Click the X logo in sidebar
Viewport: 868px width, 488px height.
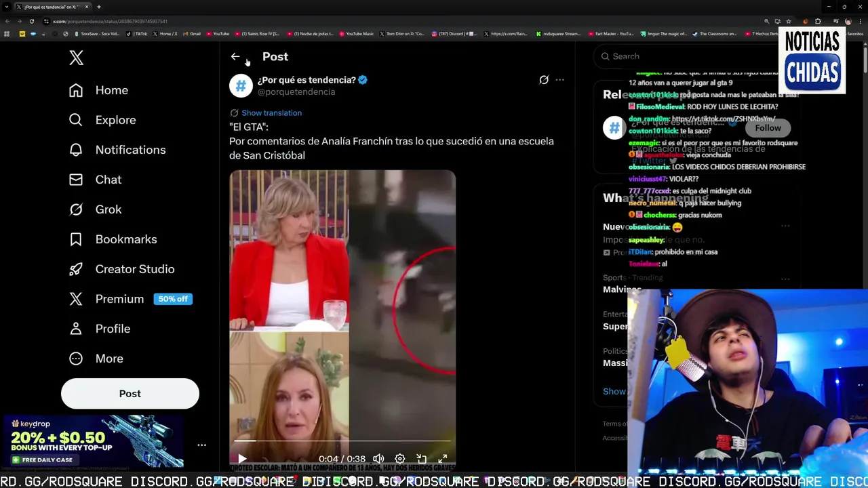click(x=76, y=58)
